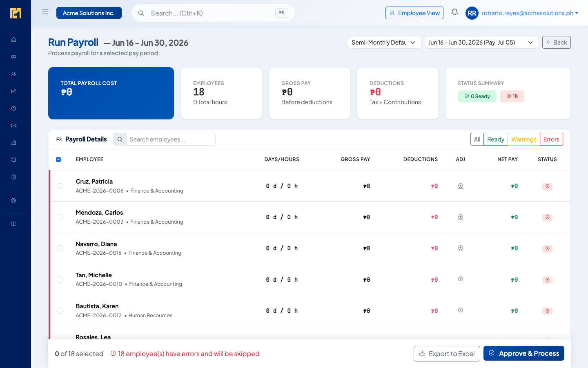Open the settings gear sidebar icon
The image size is (588, 368).
coord(13,200)
